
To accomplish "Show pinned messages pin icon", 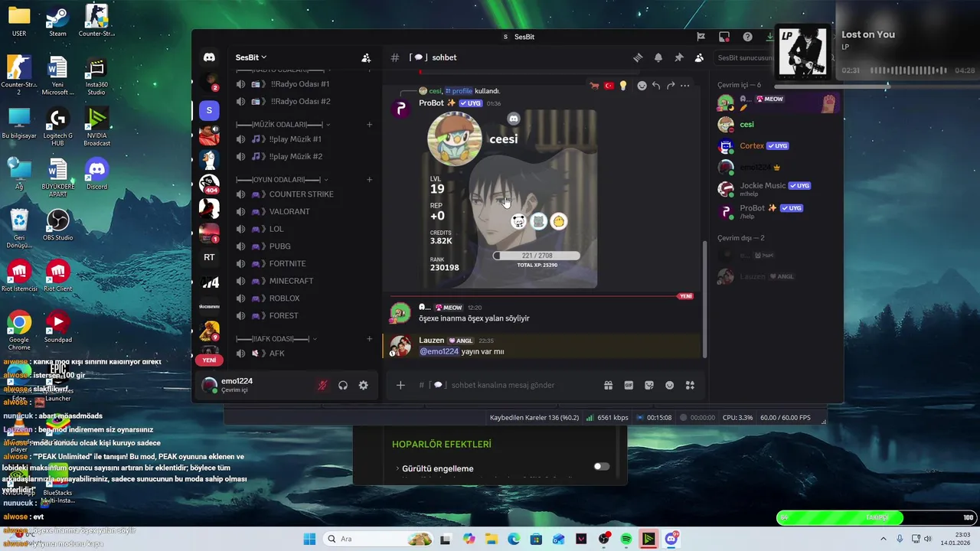I will click(678, 57).
